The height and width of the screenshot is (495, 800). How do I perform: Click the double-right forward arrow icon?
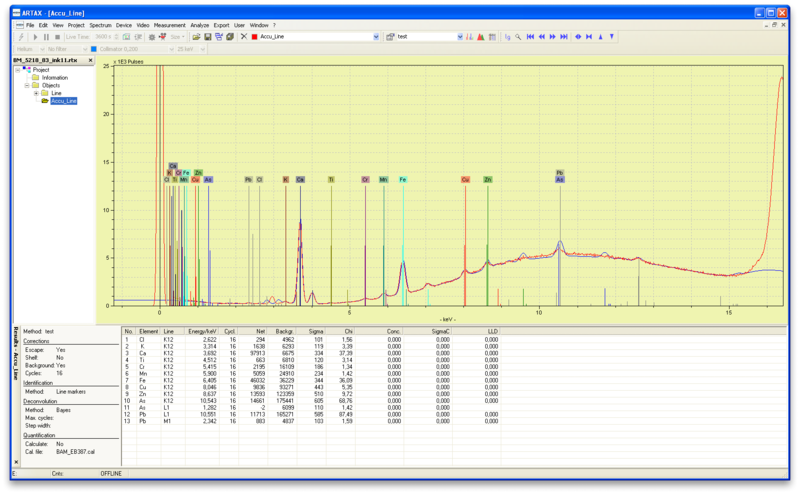(x=553, y=37)
